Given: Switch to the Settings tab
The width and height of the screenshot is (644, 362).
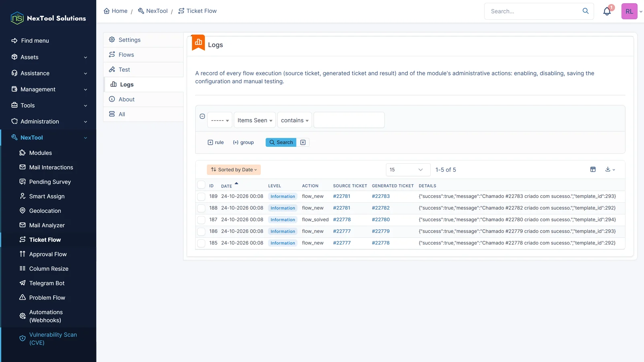Looking at the screenshot, I should 143,40.
